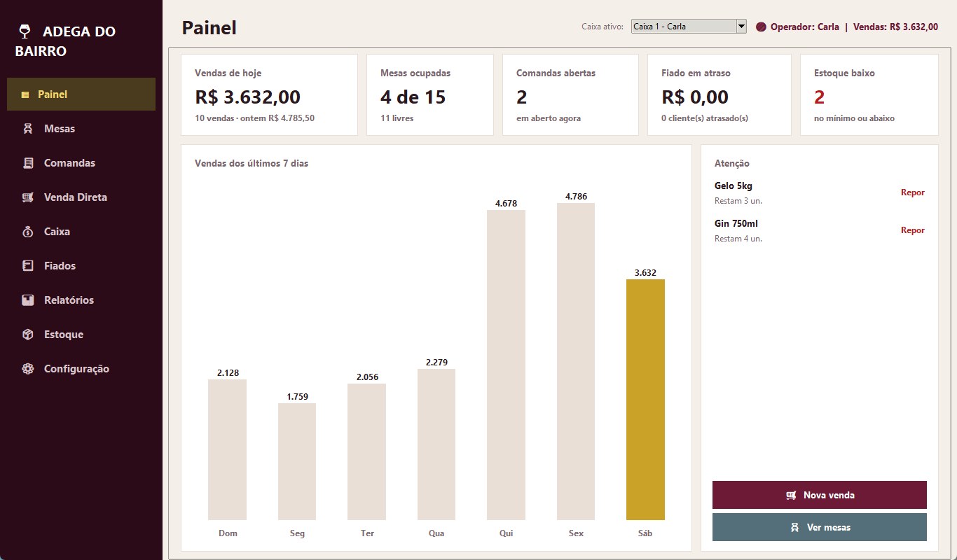Viewport: 957px width, 560px height.
Task: Click the cart icon on Nova venda
Action: (791, 495)
